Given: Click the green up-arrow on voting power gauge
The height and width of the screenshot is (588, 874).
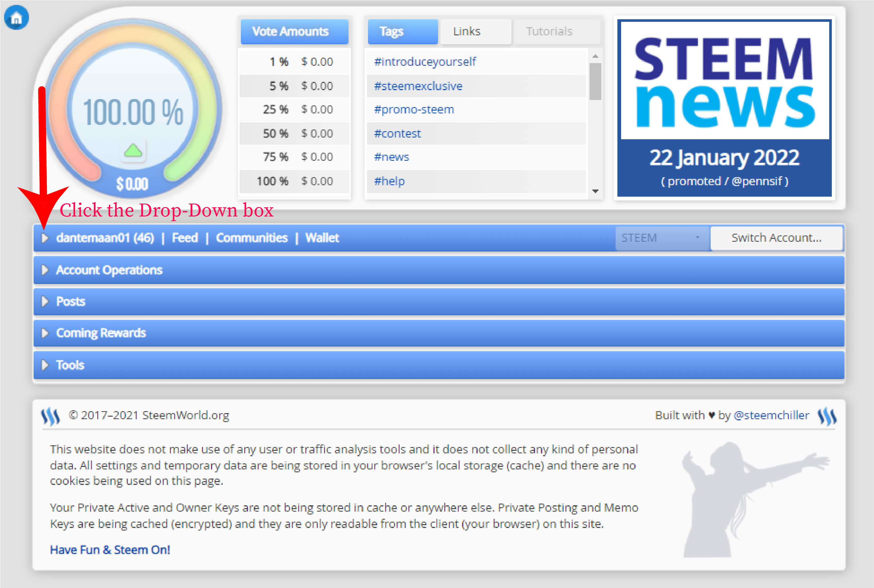Looking at the screenshot, I should pyautogui.click(x=133, y=151).
